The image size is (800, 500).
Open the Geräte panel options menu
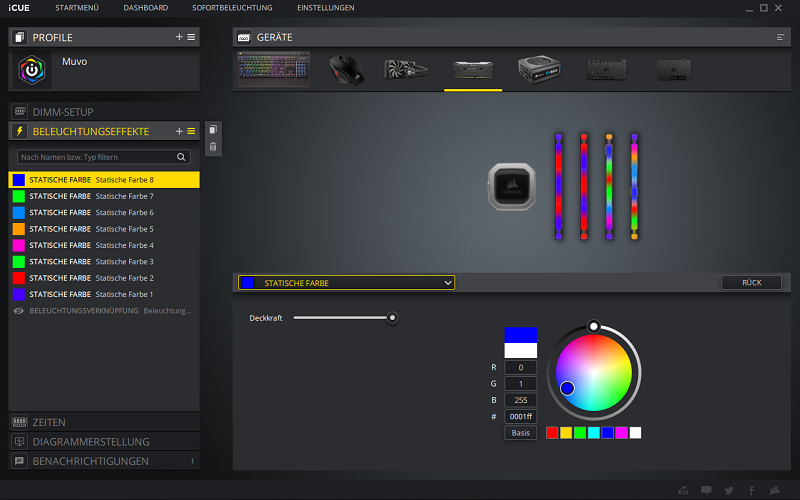tap(780, 37)
